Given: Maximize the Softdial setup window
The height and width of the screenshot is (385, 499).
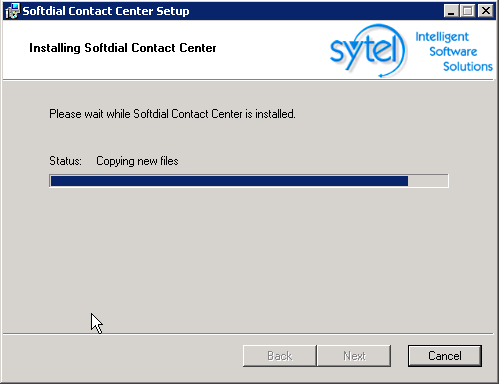Looking at the screenshot, I should [x=468, y=11].
